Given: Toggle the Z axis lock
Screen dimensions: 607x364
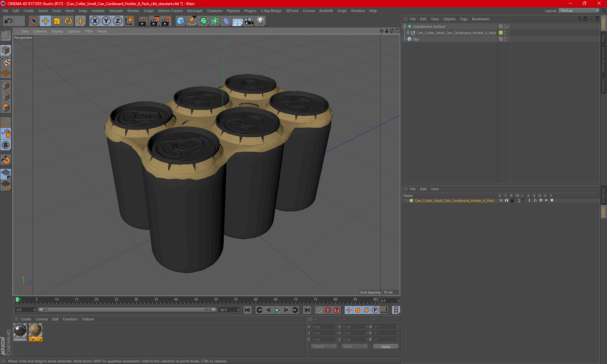Looking at the screenshot, I should (x=117, y=21).
